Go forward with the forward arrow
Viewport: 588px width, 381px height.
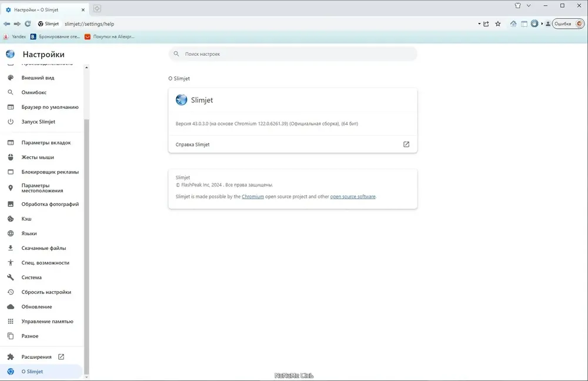coord(17,24)
